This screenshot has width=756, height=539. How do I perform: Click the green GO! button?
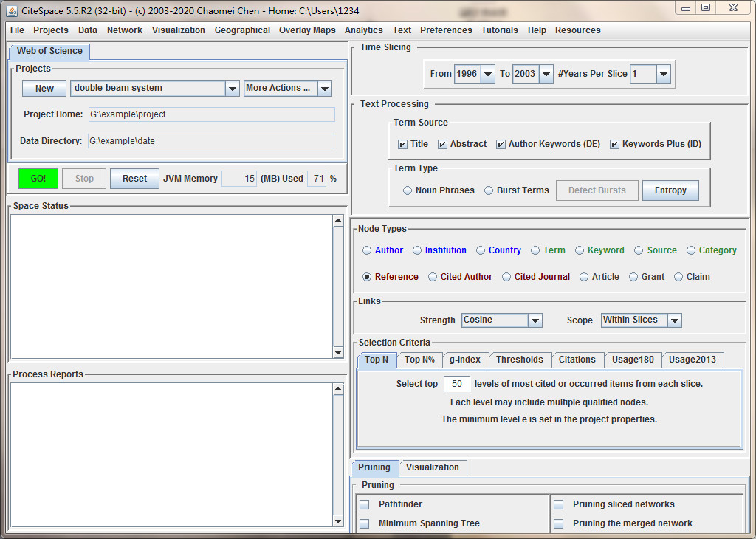coord(38,179)
